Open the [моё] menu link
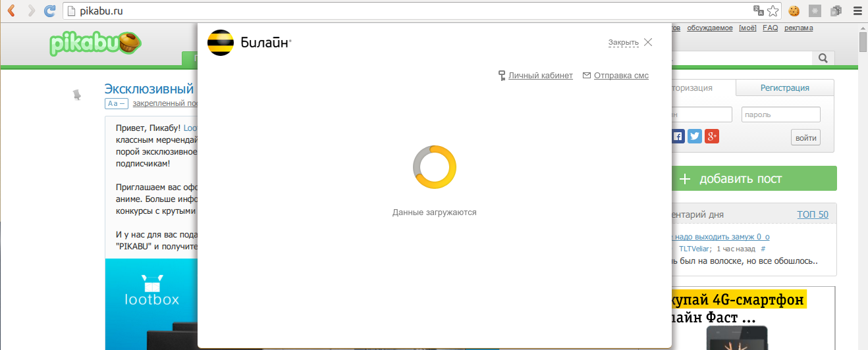 [747, 28]
